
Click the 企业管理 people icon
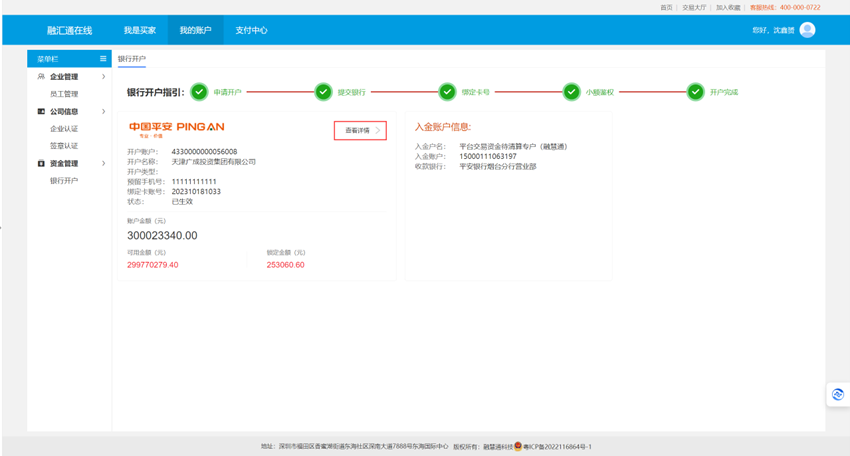[x=41, y=77]
